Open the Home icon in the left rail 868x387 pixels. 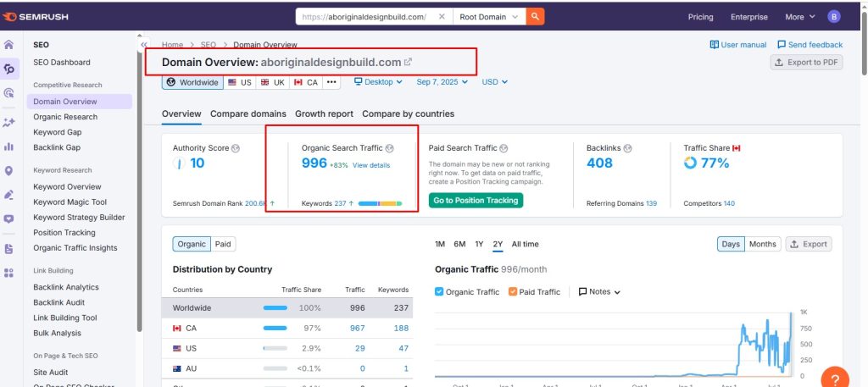pos(8,45)
